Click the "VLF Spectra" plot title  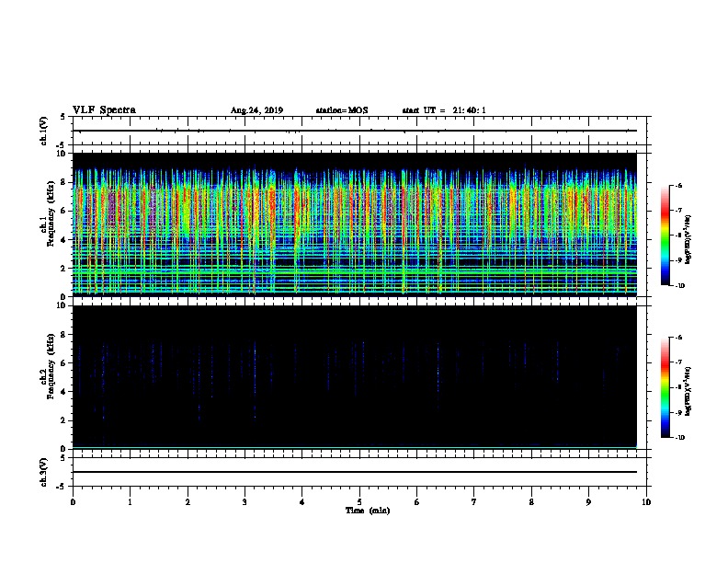104,110
